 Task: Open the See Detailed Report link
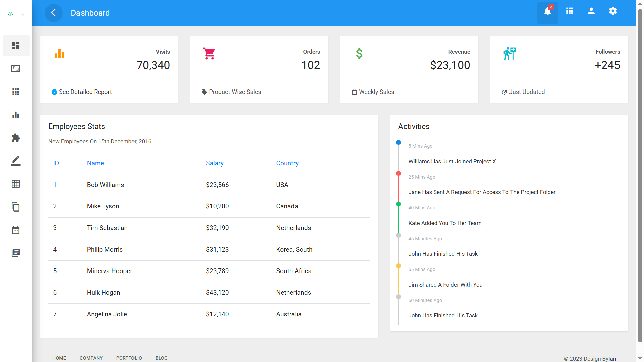coord(85,92)
